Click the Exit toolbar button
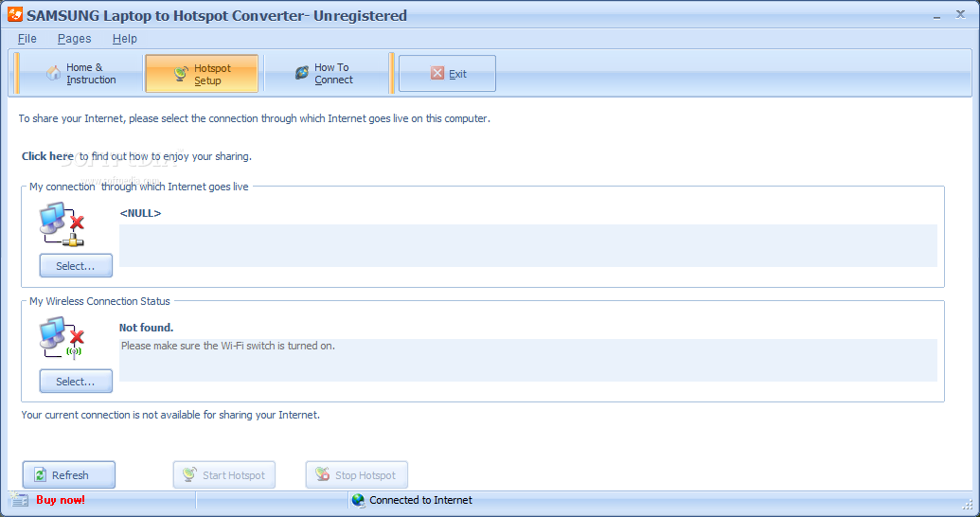This screenshot has height=517, width=980. [448, 74]
